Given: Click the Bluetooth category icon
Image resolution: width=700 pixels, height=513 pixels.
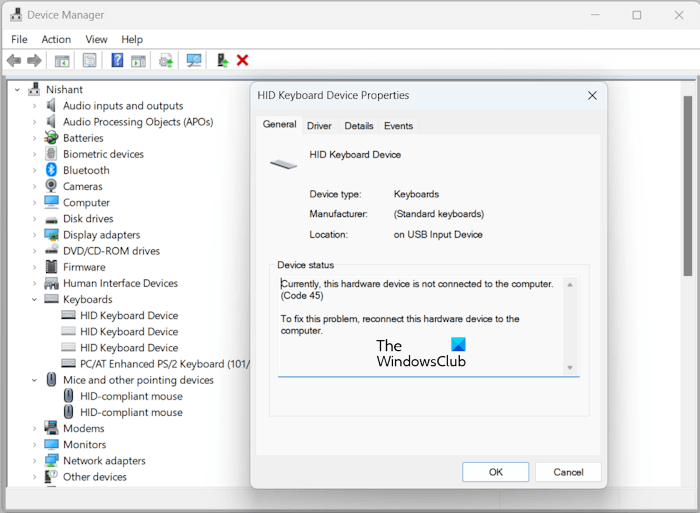Looking at the screenshot, I should (x=51, y=170).
